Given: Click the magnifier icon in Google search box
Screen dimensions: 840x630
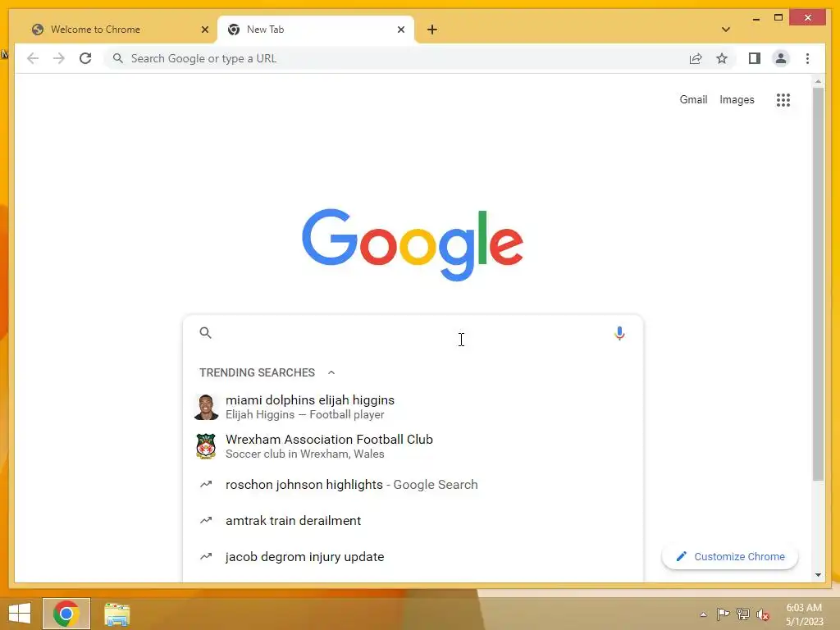Looking at the screenshot, I should [205, 333].
